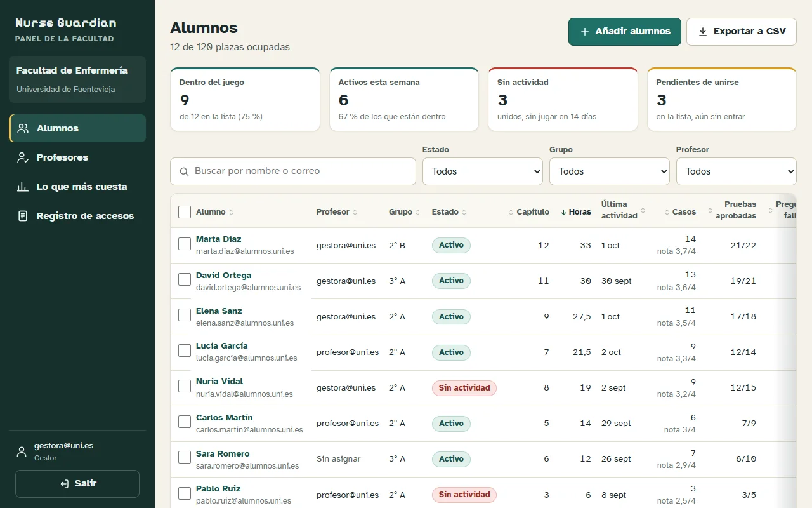Open Lo que más cuesta page
Image resolution: width=812 pixels, height=508 pixels.
pyautogui.click(x=77, y=187)
